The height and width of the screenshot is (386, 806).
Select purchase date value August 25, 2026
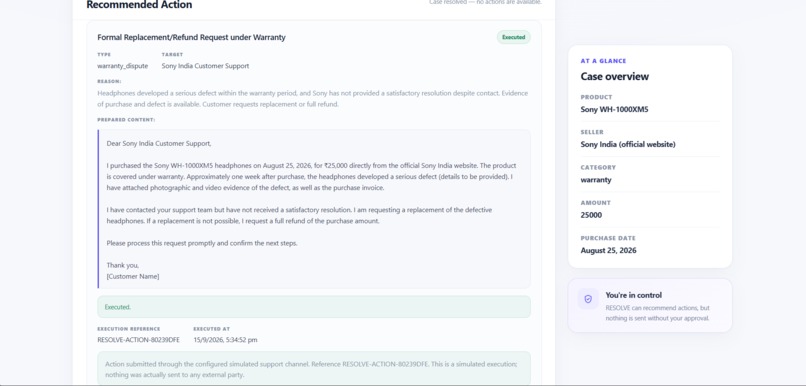(x=608, y=250)
